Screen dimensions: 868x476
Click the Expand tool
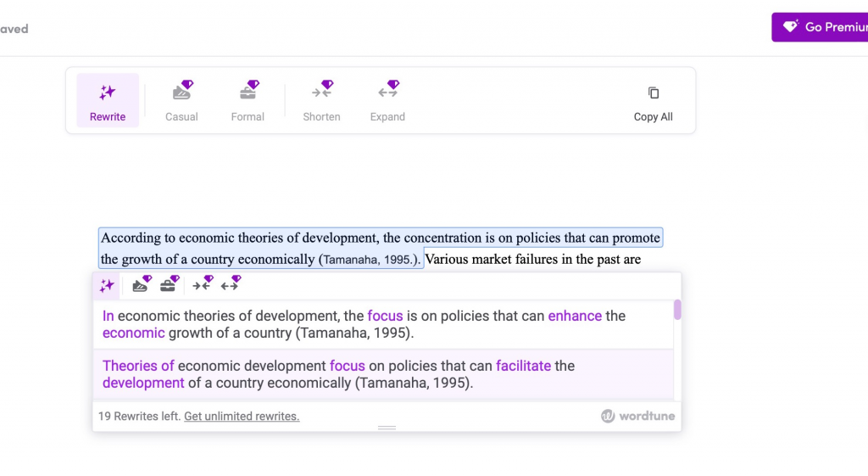pyautogui.click(x=387, y=101)
